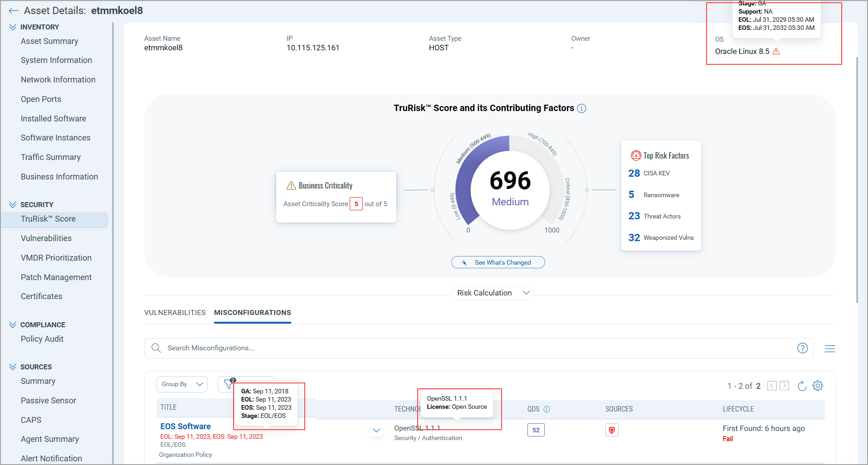
Task: Click the warning icon beside Oracle Linux 8.5
Action: (776, 51)
